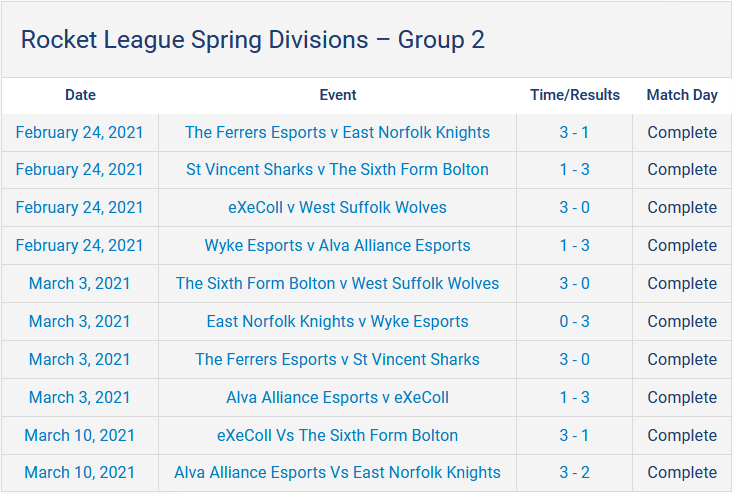Click March 3, 2021 date for Alva Alliance match
Viewport: 735px width, 494px height.
79,397
